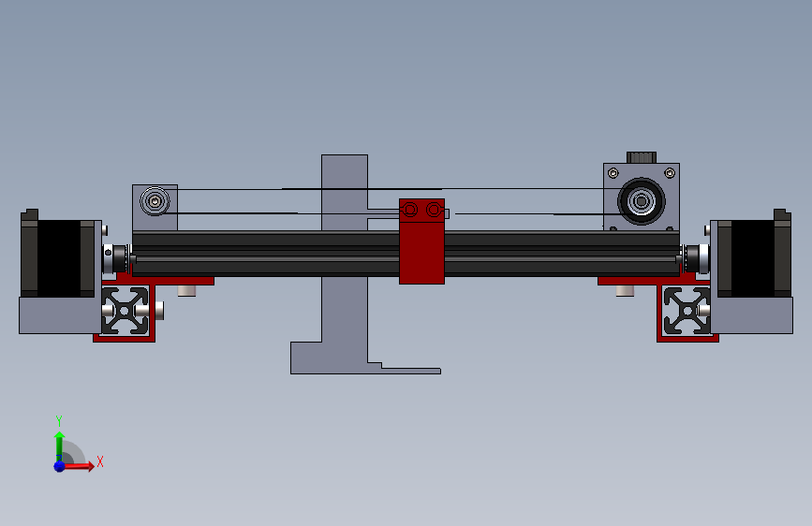Select the left grey motor mount base
The height and width of the screenshot is (526, 812).
tap(60, 314)
